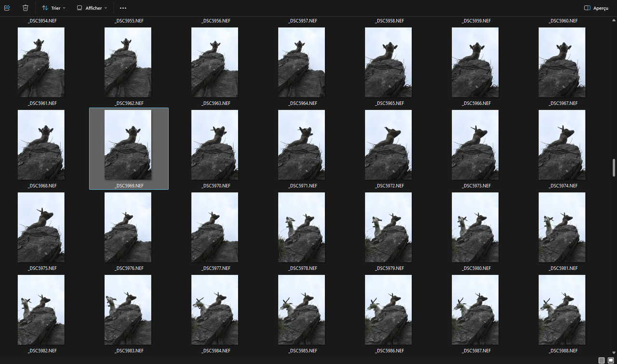
Task: Pick the _DSC5971.NEF thumbnail
Action: coord(301,145)
